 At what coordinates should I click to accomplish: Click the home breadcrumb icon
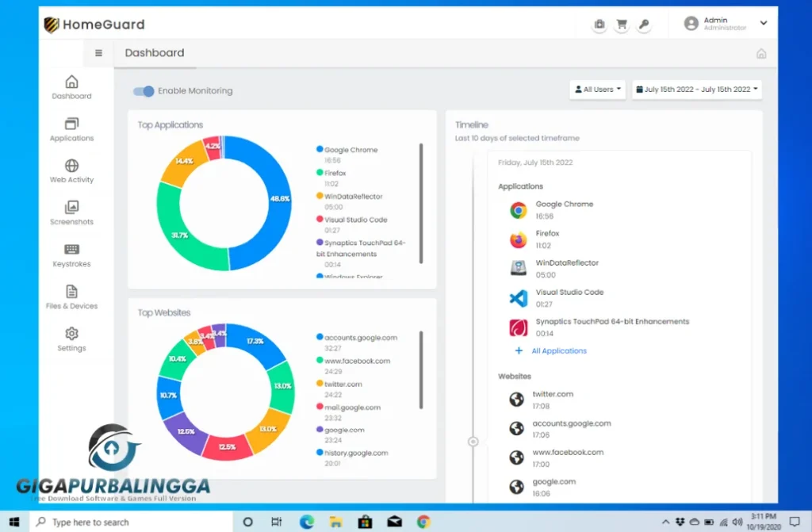click(x=760, y=54)
